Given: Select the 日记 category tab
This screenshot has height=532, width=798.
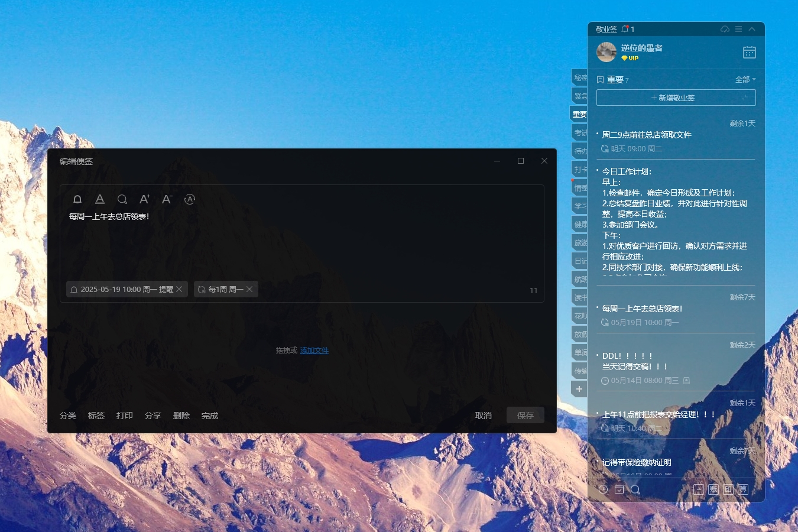Looking at the screenshot, I should coord(580,261).
